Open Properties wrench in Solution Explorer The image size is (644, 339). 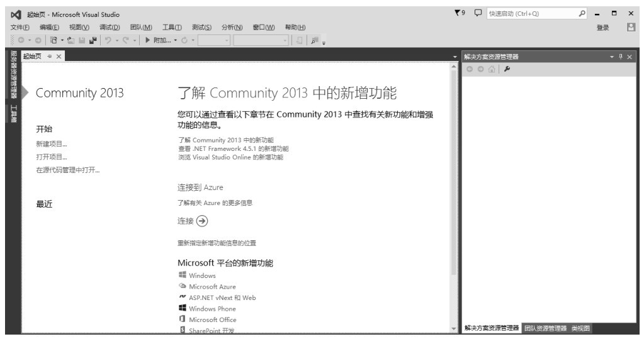pyautogui.click(x=507, y=69)
